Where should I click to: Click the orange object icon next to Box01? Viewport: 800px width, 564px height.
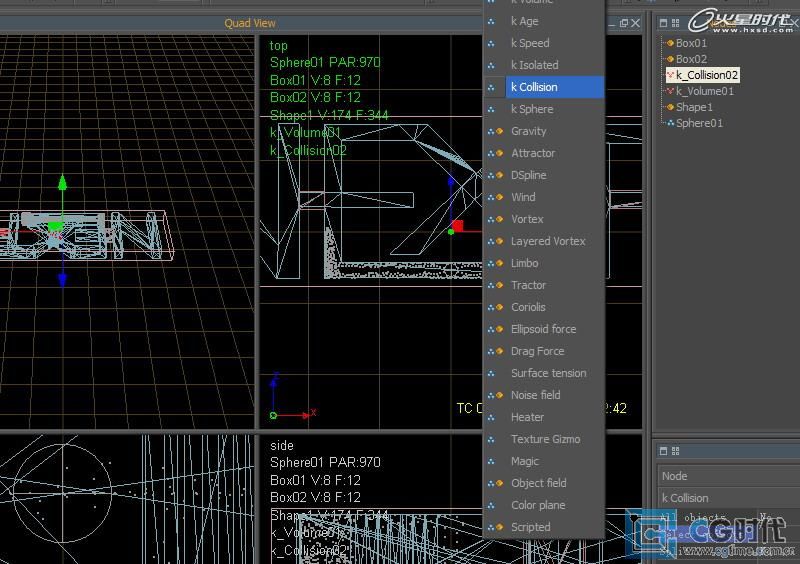pyautogui.click(x=670, y=43)
